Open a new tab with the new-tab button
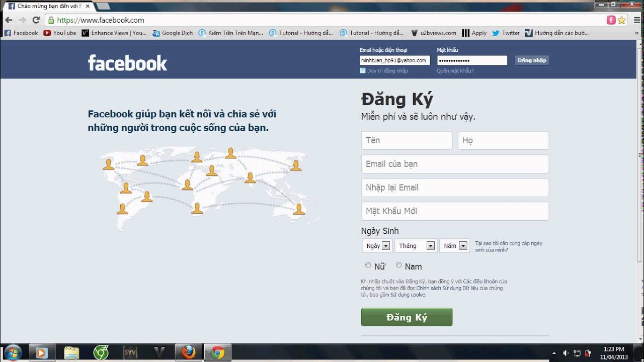Image resolution: width=644 pixels, height=362 pixels. coord(103,6)
